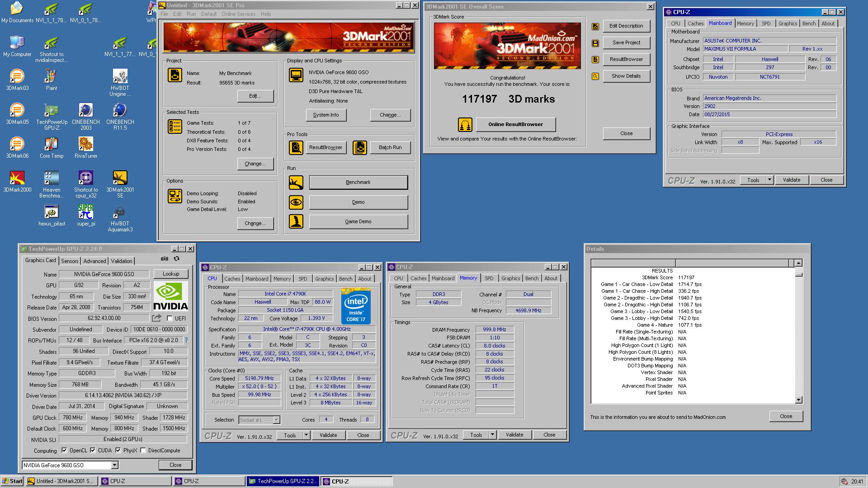
Task: Click the Edit Description icon in score window
Action: click(x=595, y=27)
